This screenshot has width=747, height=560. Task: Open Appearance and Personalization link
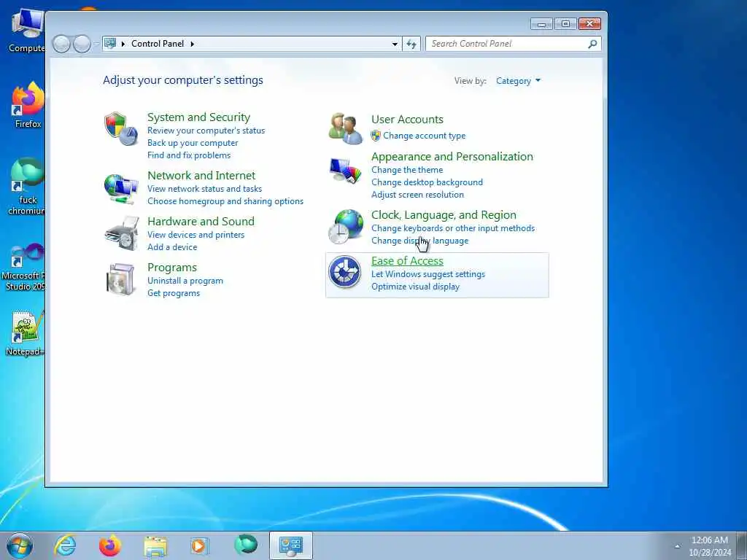pos(452,157)
